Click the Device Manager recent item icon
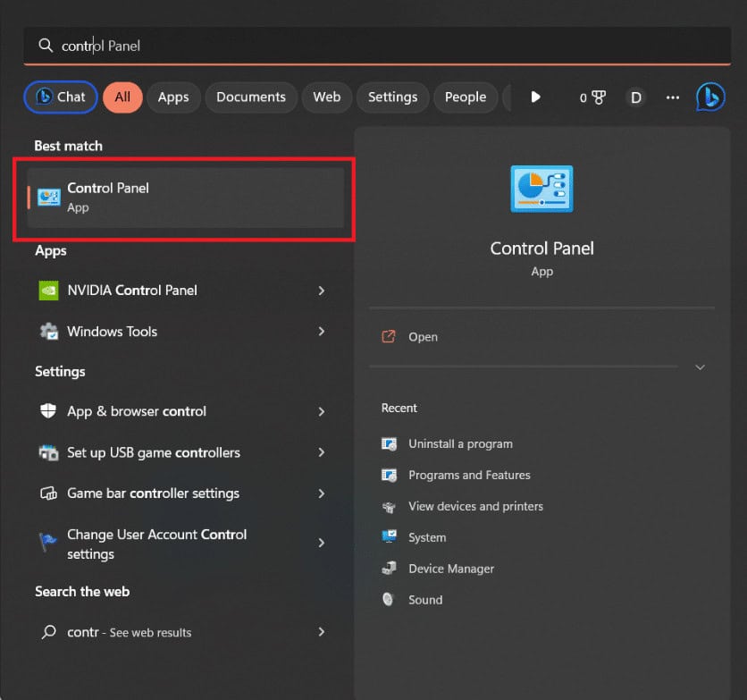 pos(389,569)
